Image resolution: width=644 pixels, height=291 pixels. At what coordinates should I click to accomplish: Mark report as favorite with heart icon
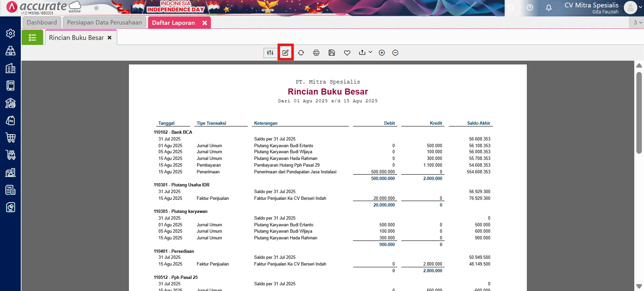point(347,53)
